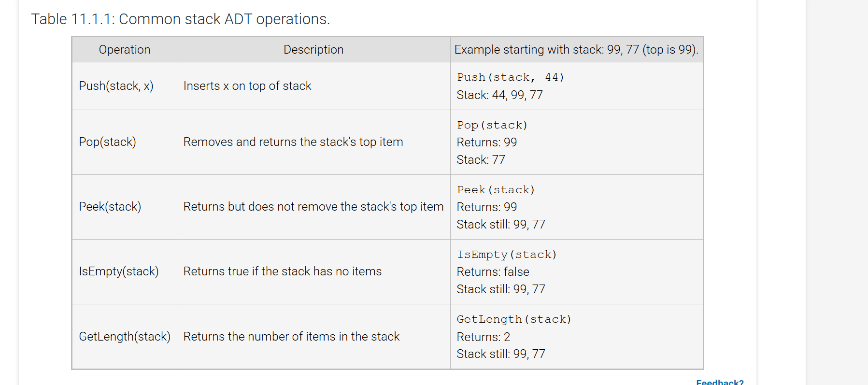Click the 'Example starting with stack' header
Image resolution: width=868 pixels, height=385 pixels.
point(576,50)
